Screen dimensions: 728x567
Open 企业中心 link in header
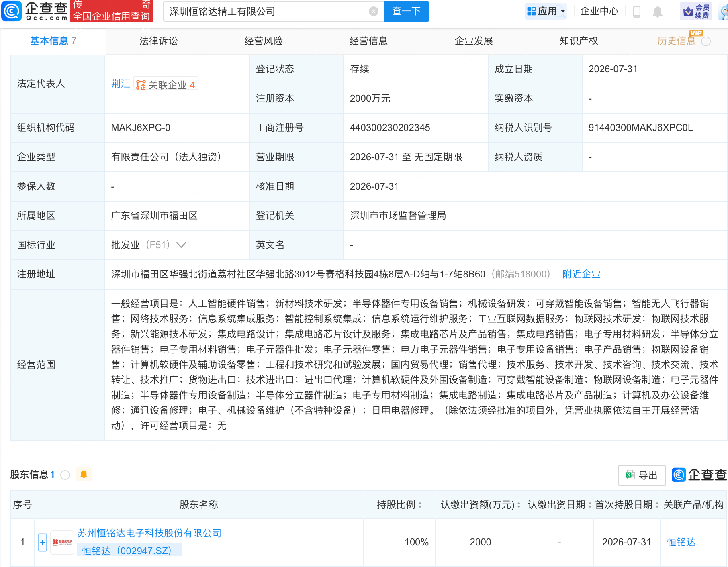point(599,11)
